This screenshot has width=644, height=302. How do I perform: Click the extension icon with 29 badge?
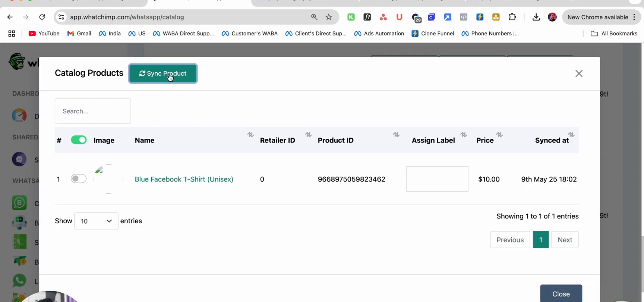point(416,18)
